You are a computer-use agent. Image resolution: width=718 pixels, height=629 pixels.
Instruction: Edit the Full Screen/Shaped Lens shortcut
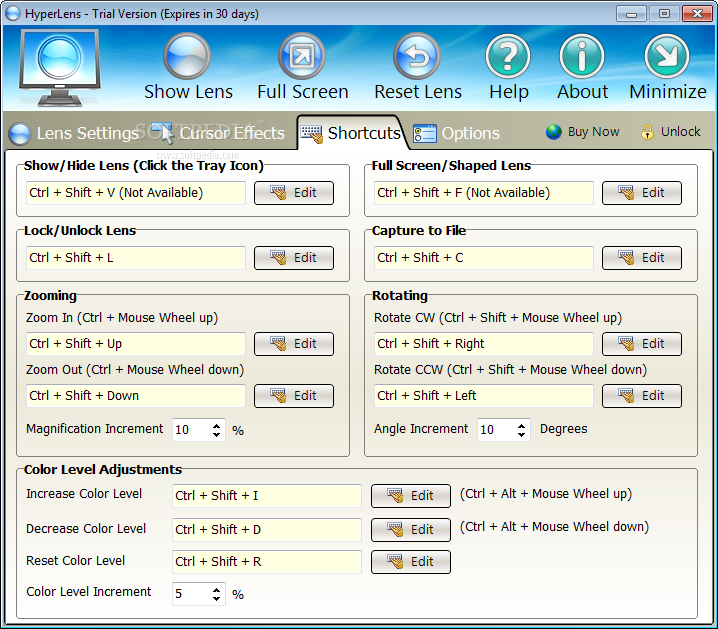pyautogui.click(x=642, y=193)
